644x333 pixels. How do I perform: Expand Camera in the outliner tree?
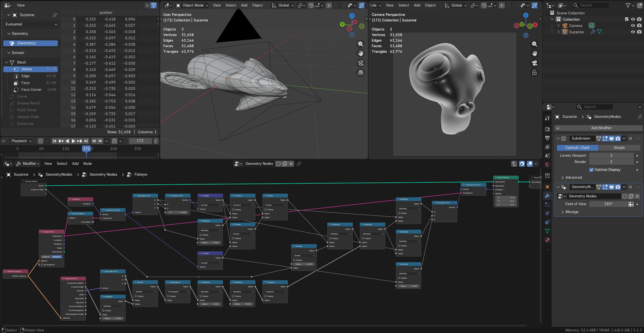tap(558, 25)
